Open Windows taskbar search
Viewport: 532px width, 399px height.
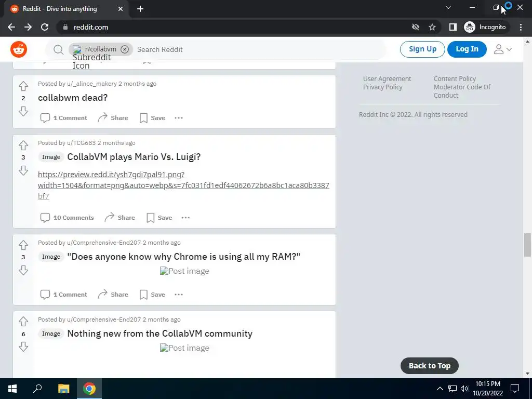point(37,389)
